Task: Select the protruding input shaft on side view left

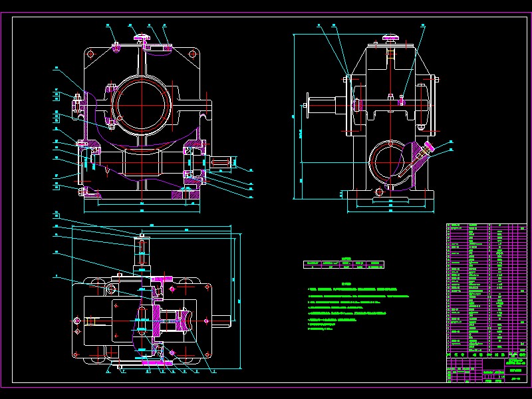Action: [326, 105]
